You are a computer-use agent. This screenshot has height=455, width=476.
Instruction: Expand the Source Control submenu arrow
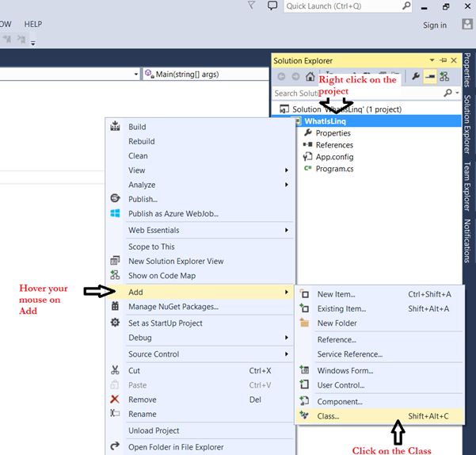click(x=286, y=354)
